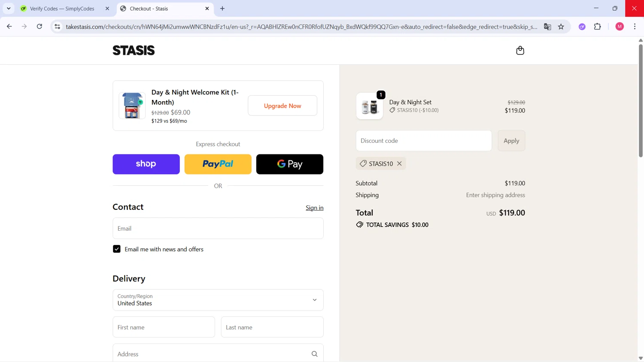The width and height of the screenshot is (644, 362).
Task: Pay with PayPal button
Action: pos(218,164)
